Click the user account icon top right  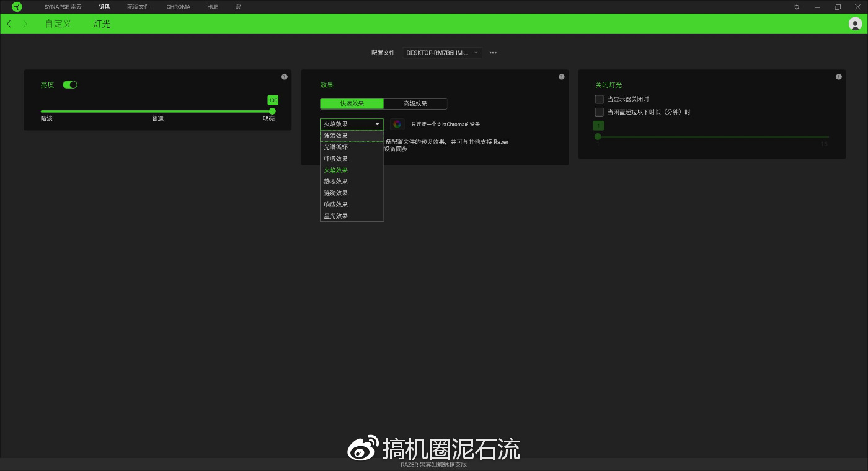pyautogui.click(x=856, y=24)
